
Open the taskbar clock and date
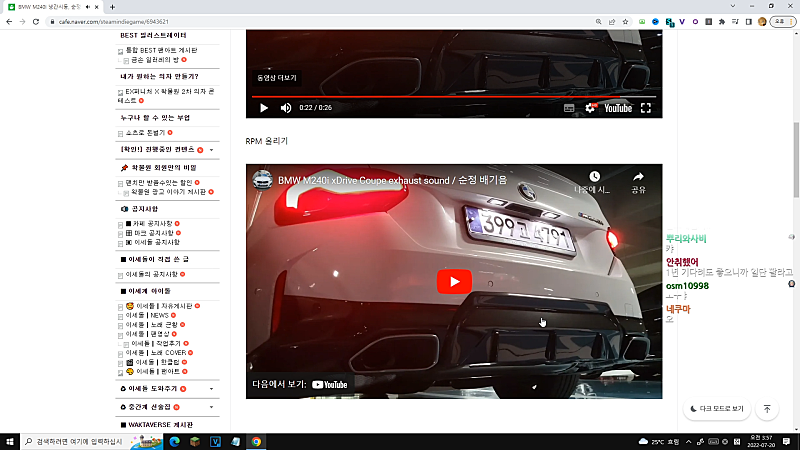[761, 441]
